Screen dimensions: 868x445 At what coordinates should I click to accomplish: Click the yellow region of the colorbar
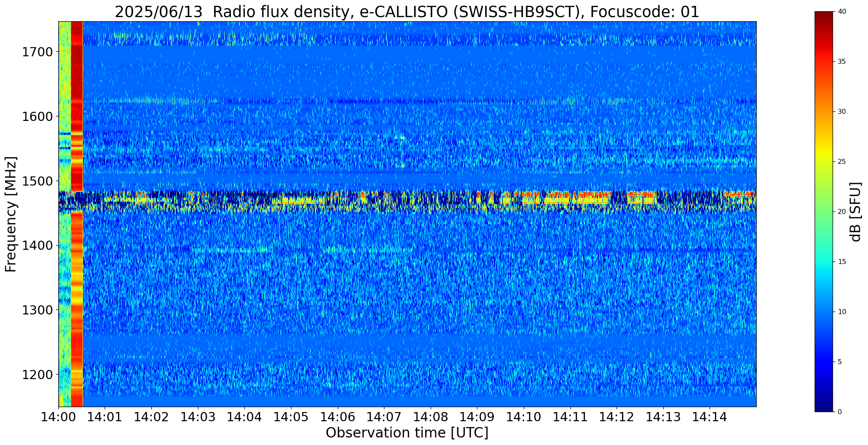tap(824, 156)
